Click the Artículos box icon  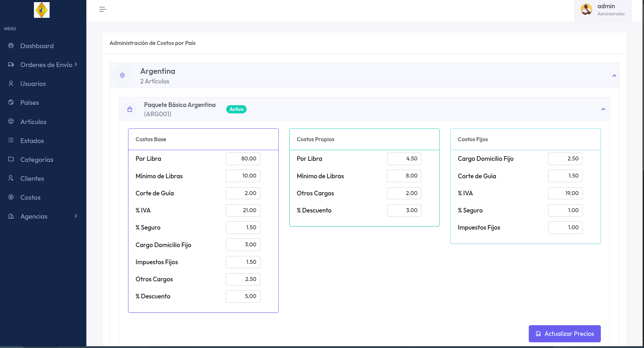[11, 122]
